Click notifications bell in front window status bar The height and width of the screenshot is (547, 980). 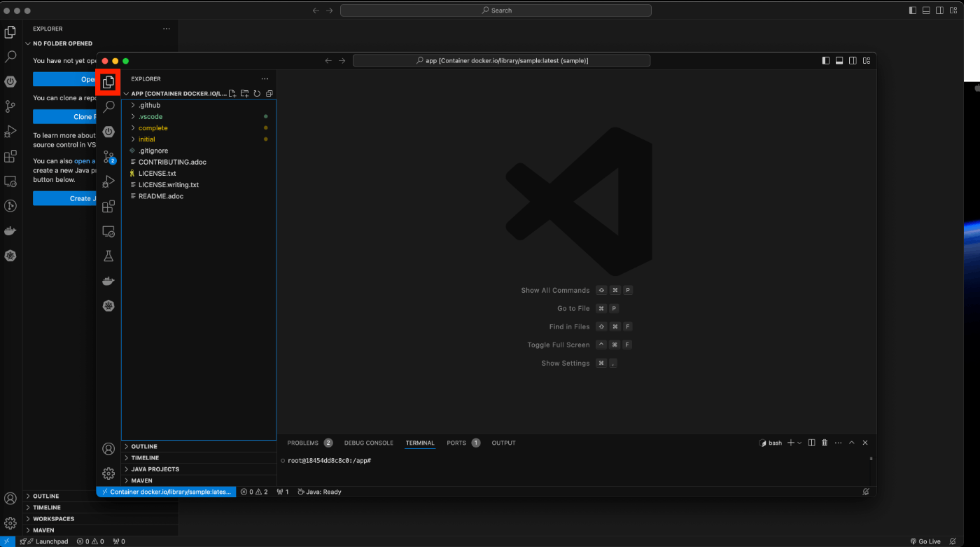(x=866, y=492)
